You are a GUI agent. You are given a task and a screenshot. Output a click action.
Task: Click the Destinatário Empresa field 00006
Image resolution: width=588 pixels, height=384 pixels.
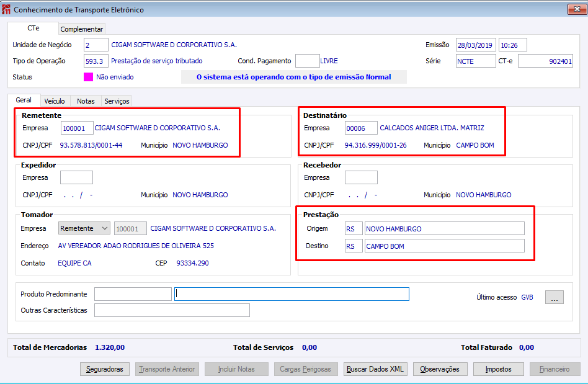pyautogui.click(x=361, y=128)
